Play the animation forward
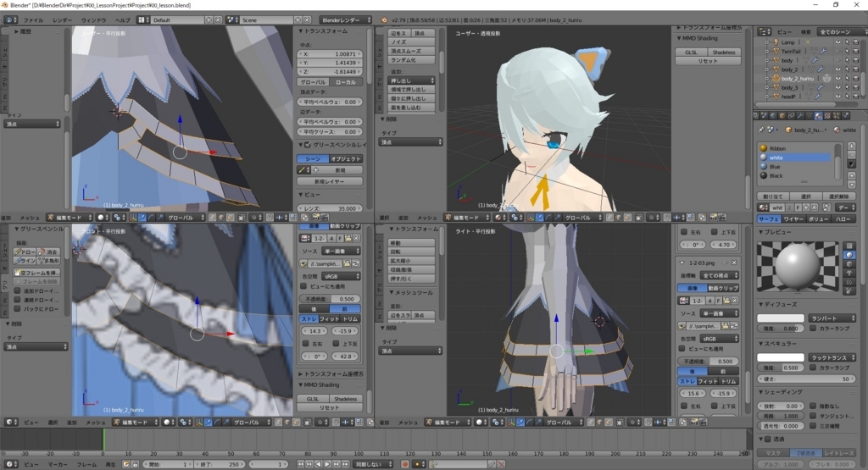This screenshot has width=868, height=470. (326, 464)
